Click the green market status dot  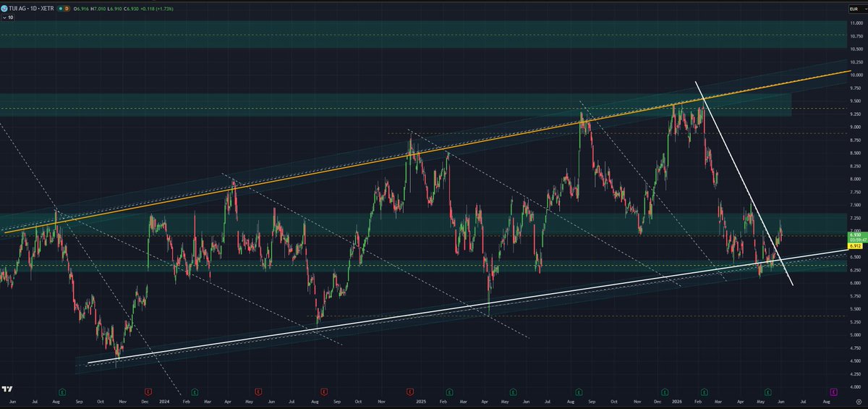pyautogui.click(x=61, y=9)
